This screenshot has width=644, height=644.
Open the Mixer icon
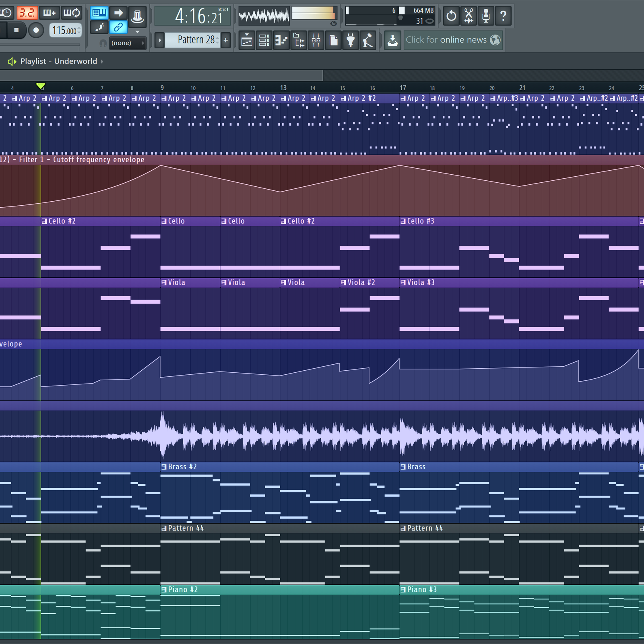316,40
